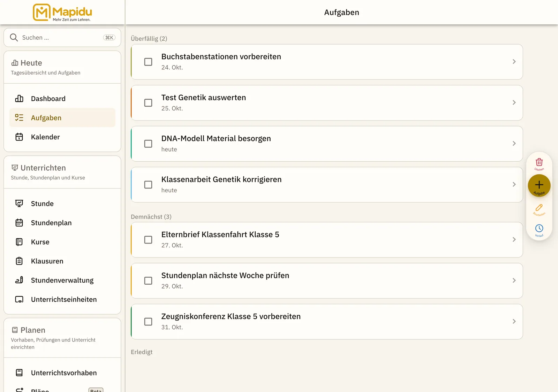This screenshot has width=558, height=392.
Task: Mark DNA-Modell Material besorgen done
Action: 148,144
